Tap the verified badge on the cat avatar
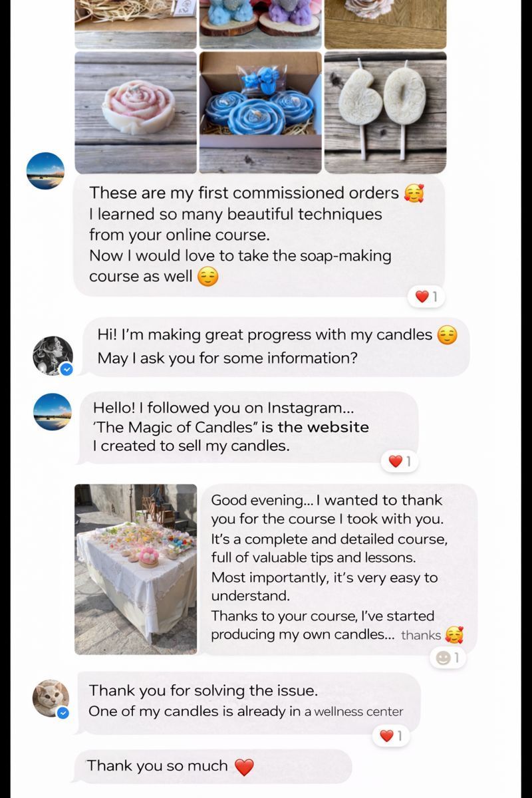 click(63, 712)
